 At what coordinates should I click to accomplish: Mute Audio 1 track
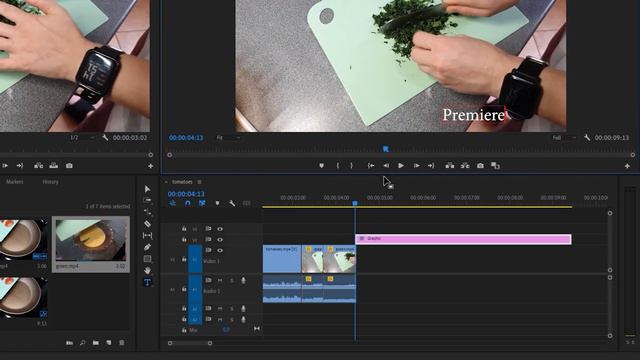click(x=220, y=281)
